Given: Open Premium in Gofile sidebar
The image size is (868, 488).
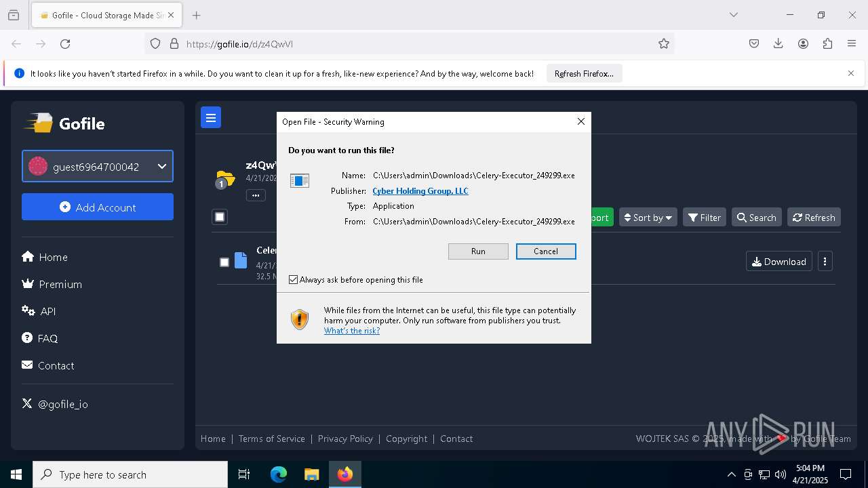Looking at the screenshot, I should click(52, 284).
